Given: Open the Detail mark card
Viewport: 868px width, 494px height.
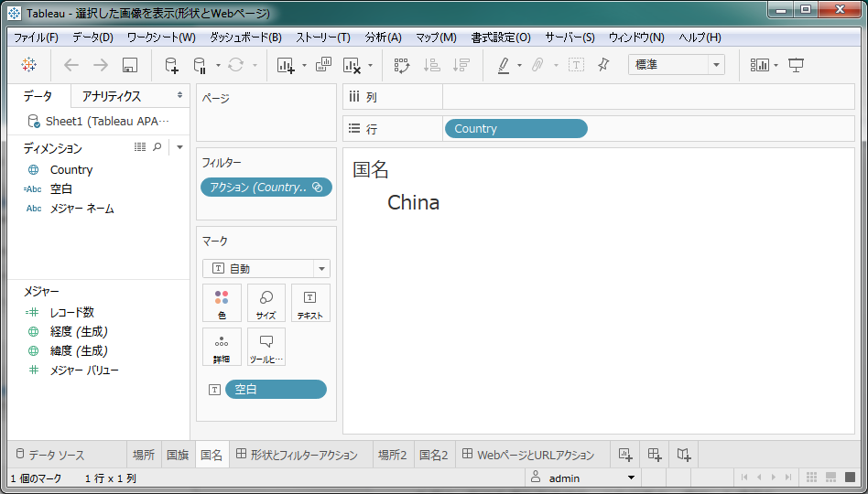Looking at the screenshot, I should click(222, 347).
